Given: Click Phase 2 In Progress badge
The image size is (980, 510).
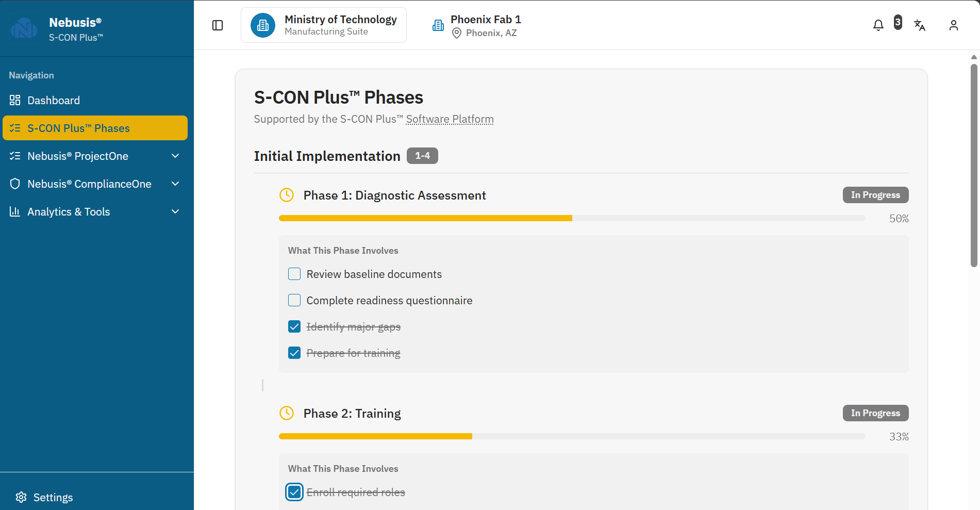Looking at the screenshot, I should (875, 413).
